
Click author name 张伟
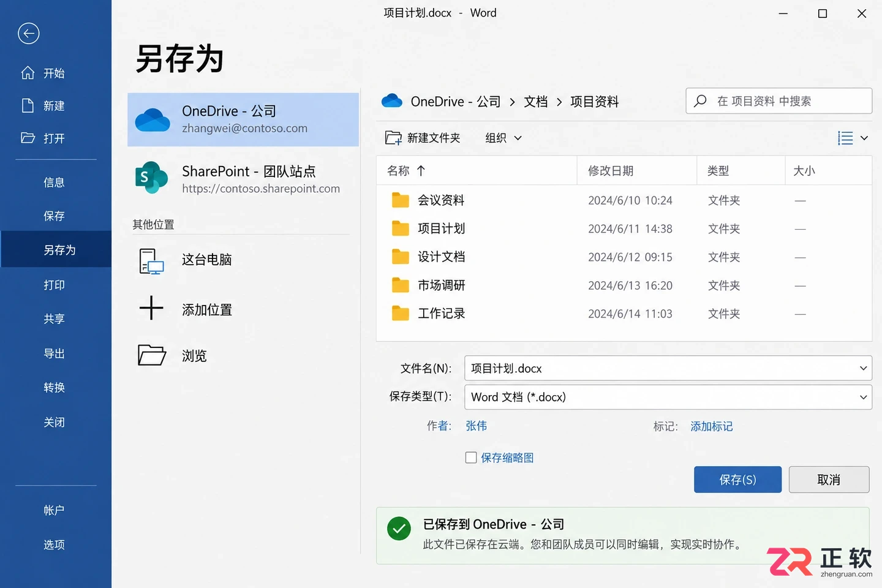pyautogui.click(x=477, y=426)
